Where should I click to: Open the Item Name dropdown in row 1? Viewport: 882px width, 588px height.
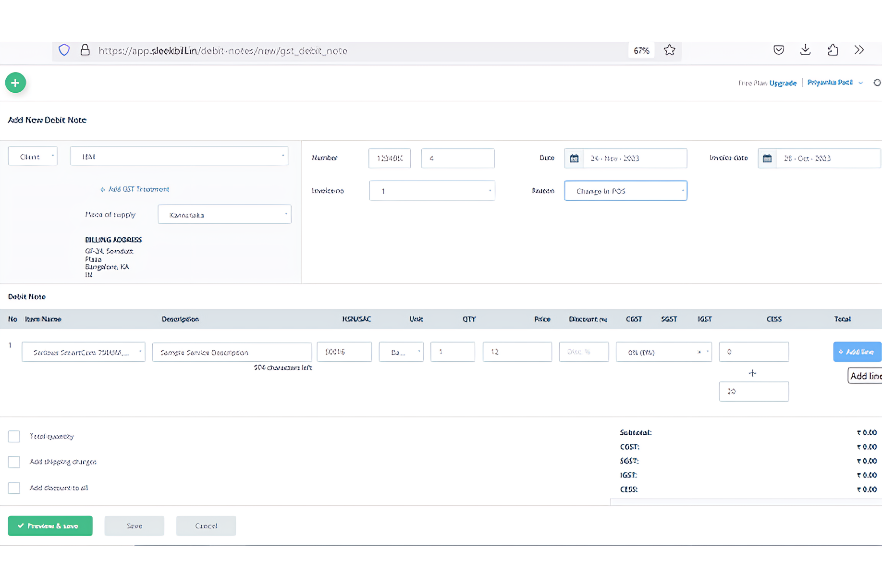pos(84,352)
